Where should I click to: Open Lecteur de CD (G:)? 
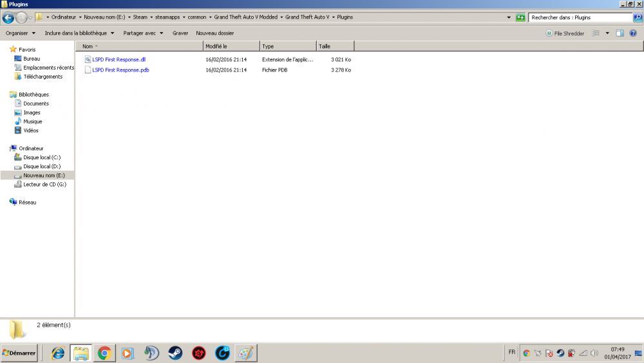[x=44, y=184]
